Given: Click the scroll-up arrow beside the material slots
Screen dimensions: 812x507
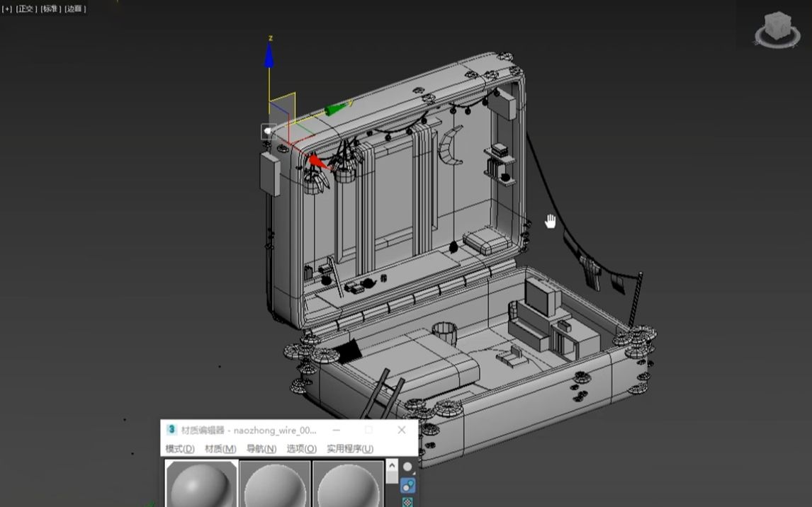Looking at the screenshot, I should 392,465.
